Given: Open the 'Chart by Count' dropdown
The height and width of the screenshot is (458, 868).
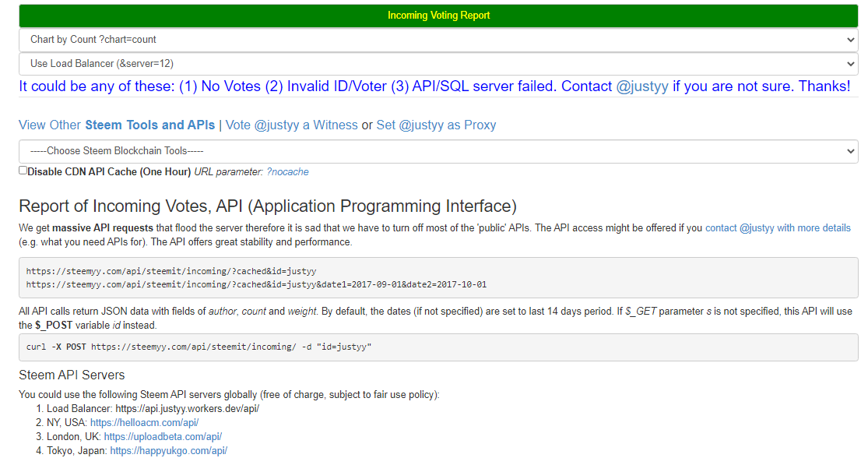Looking at the screenshot, I should tap(438, 40).
